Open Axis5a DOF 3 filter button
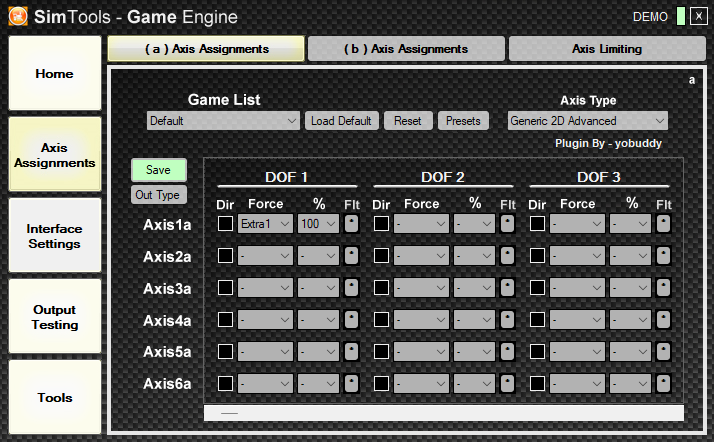This screenshot has height=442, width=714. click(x=663, y=351)
